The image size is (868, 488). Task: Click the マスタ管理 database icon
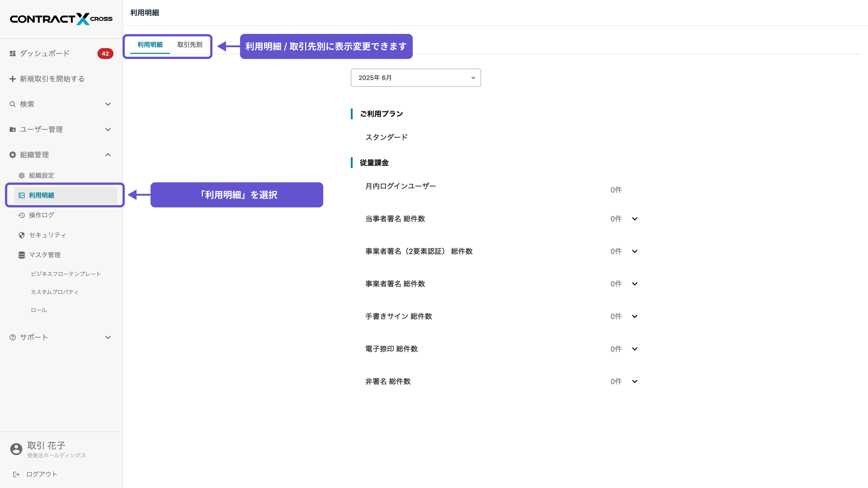[x=21, y=255]
